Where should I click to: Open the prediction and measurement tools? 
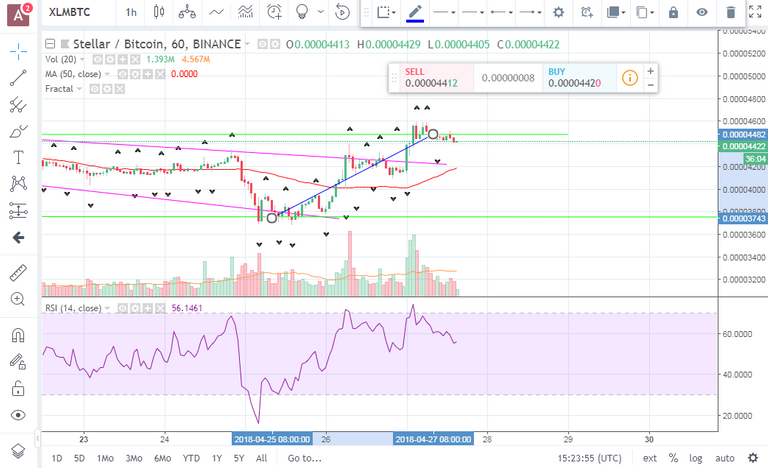point(18,211)
